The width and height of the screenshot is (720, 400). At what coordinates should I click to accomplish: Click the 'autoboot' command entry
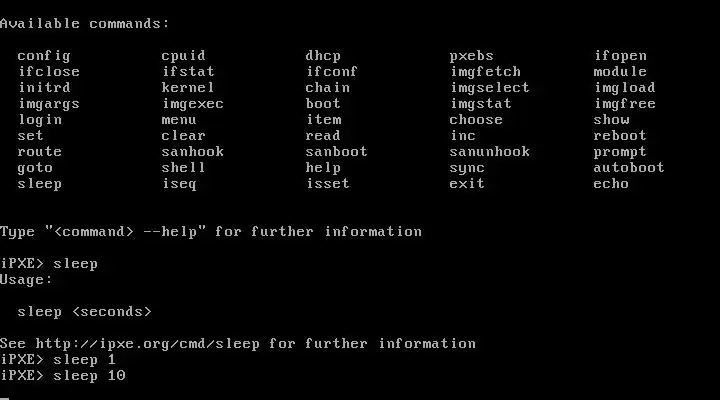pyautogui.click(x=629, y=168)
